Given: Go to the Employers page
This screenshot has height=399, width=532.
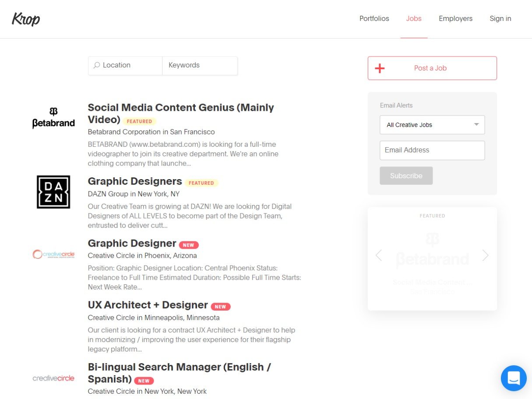Looking at the screenshot, I should click(455, 18).
